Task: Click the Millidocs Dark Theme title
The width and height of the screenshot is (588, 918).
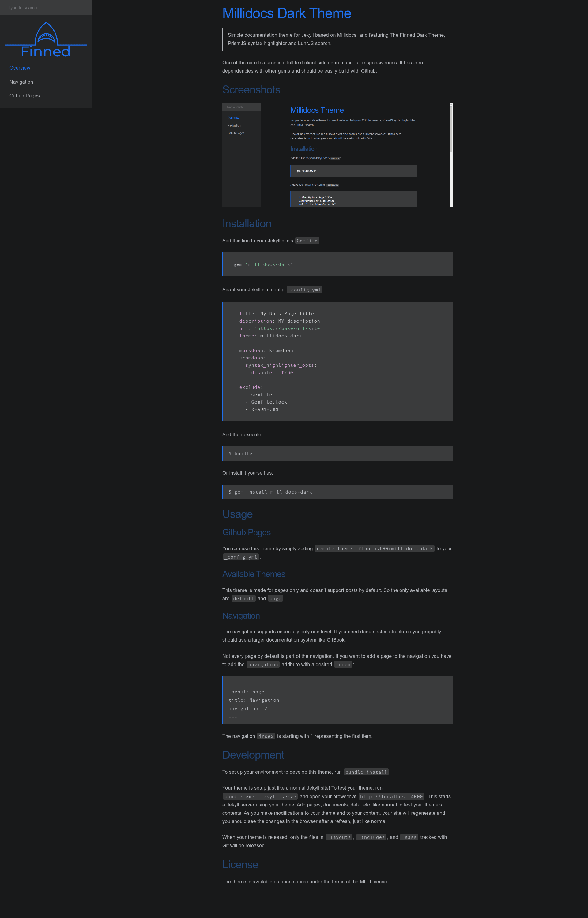Action: point(287,13)
